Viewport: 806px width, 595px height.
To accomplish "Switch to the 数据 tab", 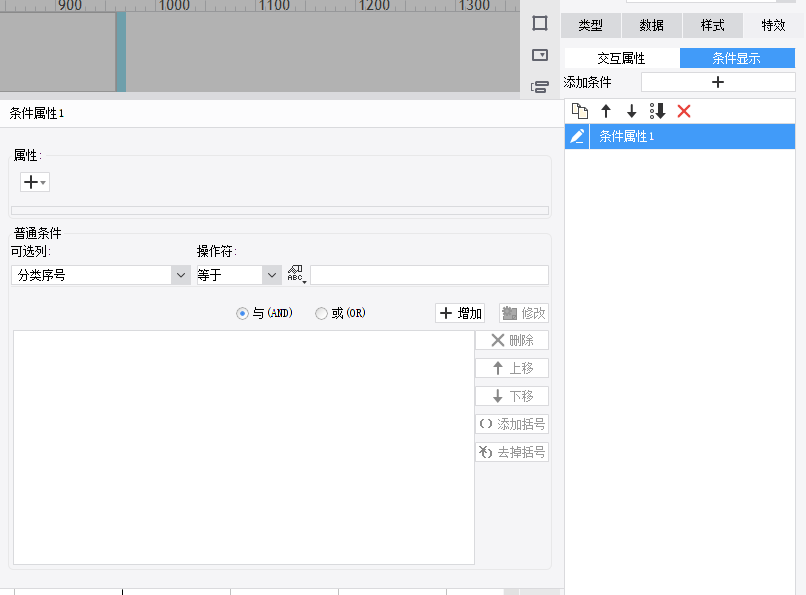I will pyautogui.click(x=651, y=25).
